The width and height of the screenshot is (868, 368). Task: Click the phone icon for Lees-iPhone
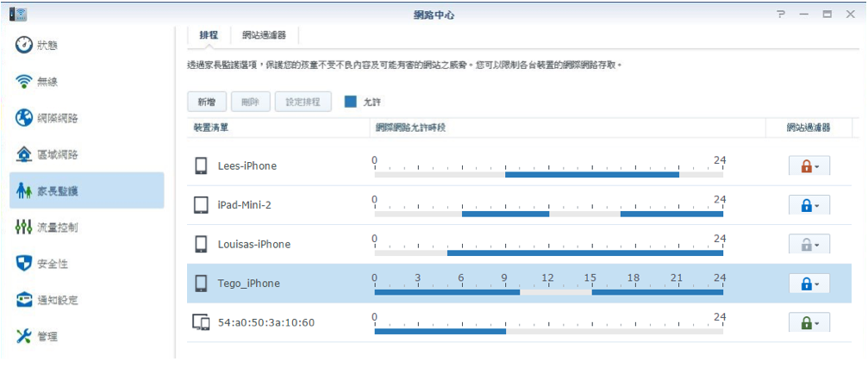coord(202,166)
